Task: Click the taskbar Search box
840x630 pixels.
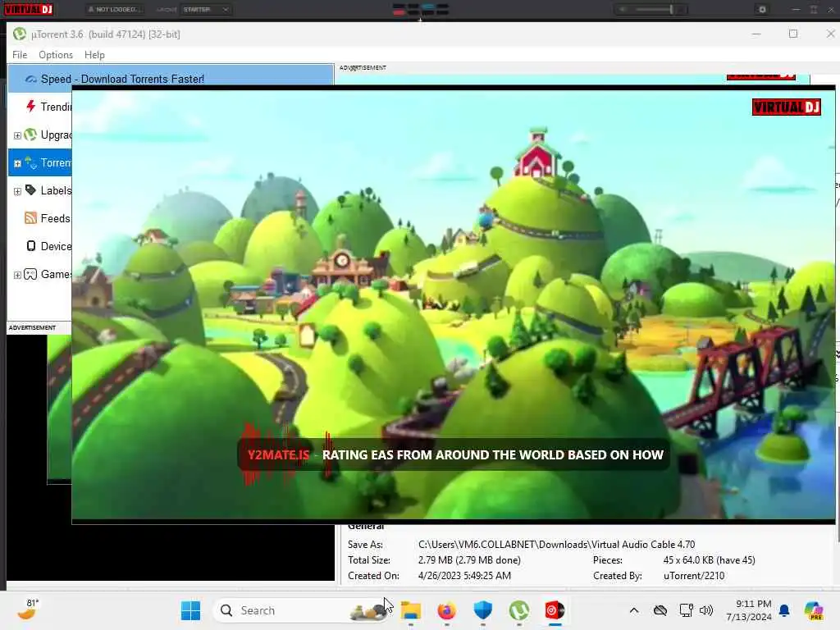Action: pos(302,610)
